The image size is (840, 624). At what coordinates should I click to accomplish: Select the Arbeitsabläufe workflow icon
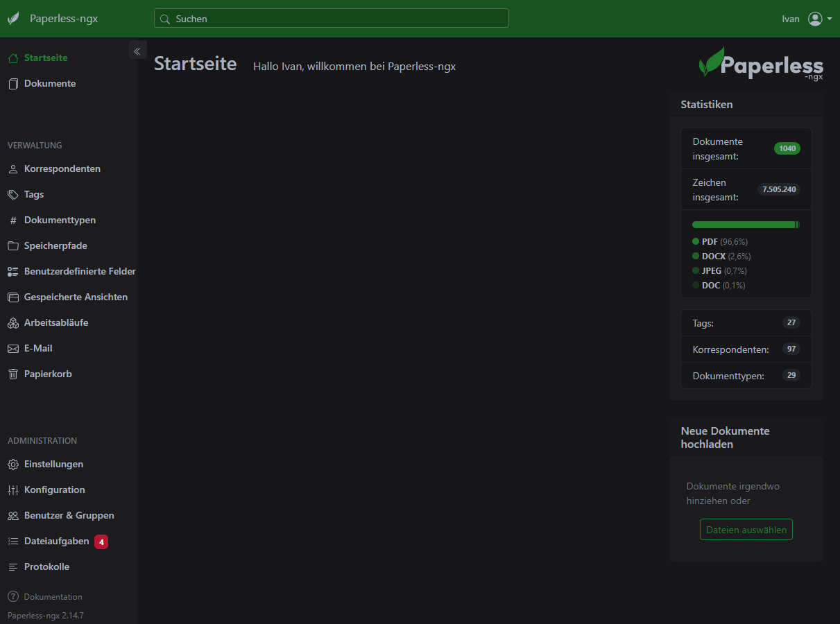[x=12, y=322]
